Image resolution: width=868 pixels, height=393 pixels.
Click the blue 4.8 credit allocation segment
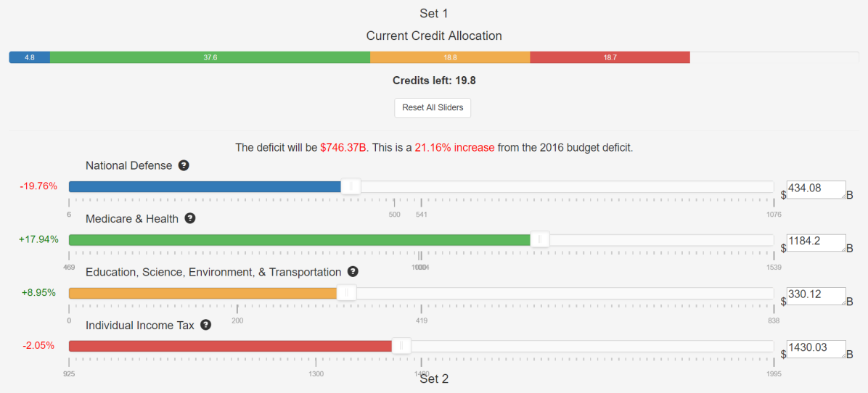[x=30, y=57]
